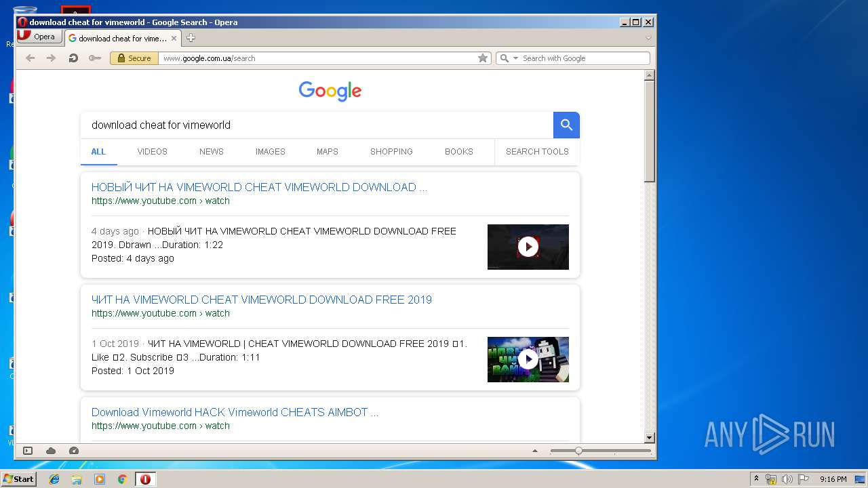Open Windows Media Player in taskbar

point(100,479)
